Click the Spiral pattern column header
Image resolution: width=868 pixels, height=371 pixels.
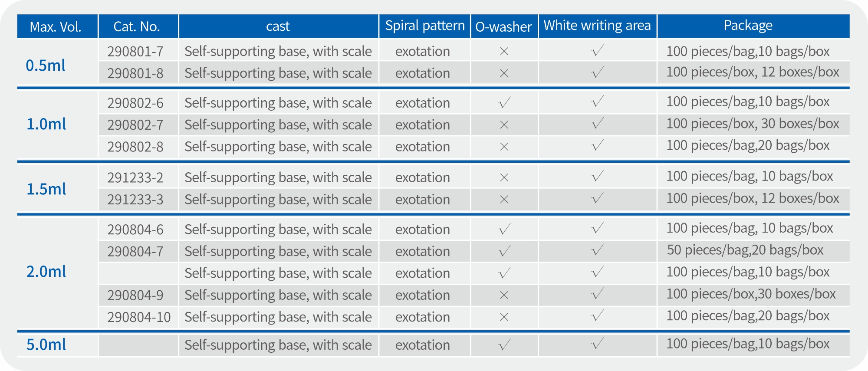[424, 26]
